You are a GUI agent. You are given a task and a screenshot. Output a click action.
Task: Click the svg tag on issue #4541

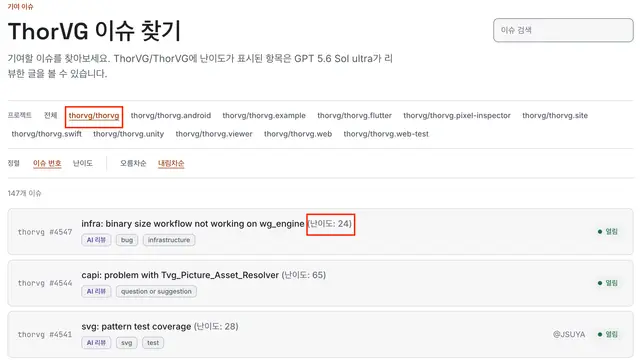[x=127, y=343]
